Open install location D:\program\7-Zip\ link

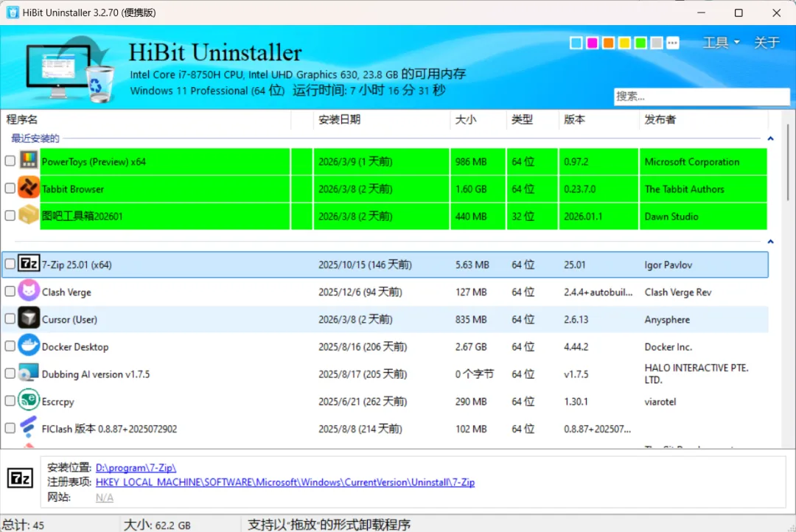click(x=136, y=468)
